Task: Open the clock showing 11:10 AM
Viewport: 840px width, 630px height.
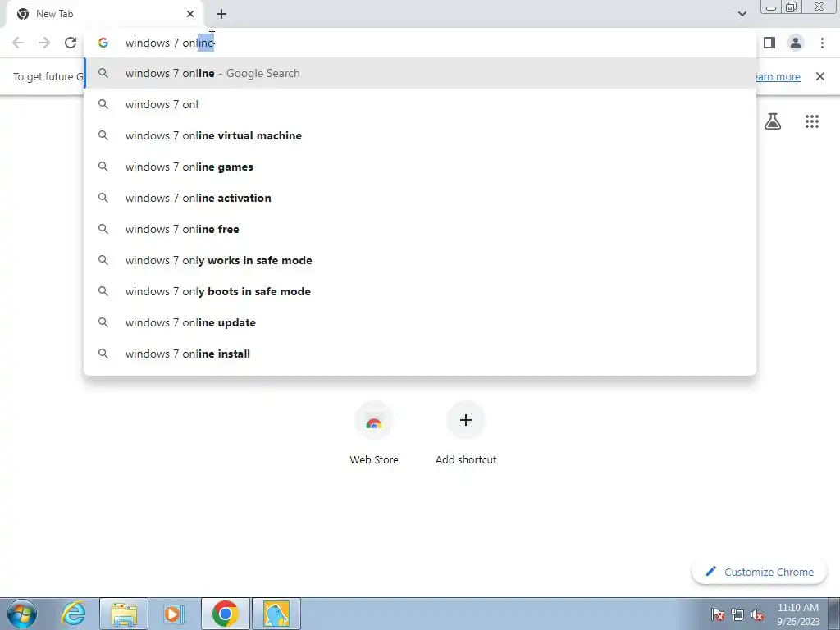Action: (798, 614)
